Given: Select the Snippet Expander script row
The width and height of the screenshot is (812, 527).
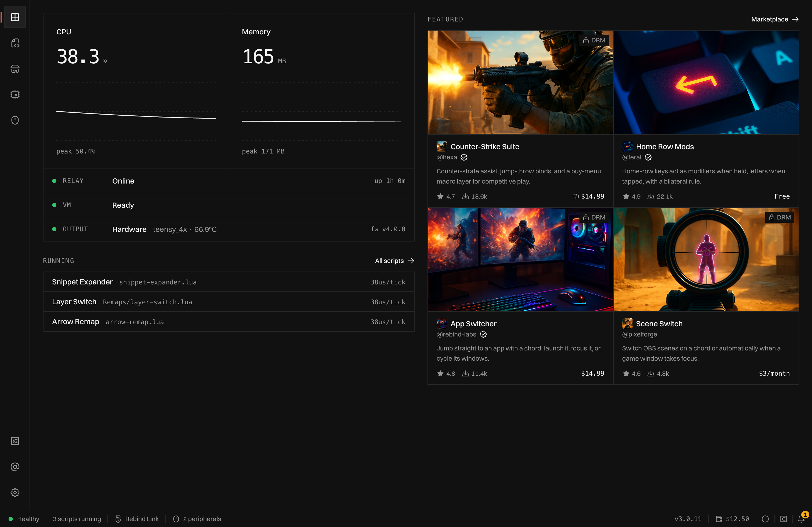Looking at the screenshot, I should click(229, 282).
